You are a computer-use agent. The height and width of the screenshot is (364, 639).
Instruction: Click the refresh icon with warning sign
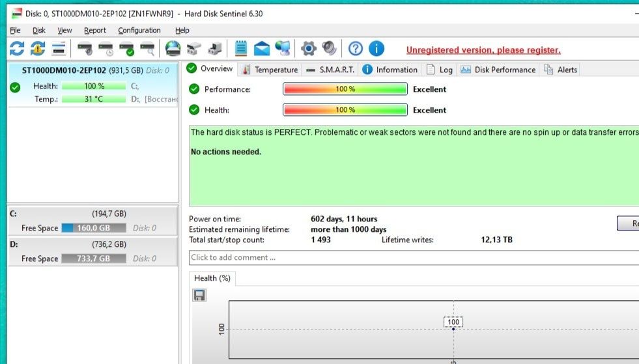(38, 48)
